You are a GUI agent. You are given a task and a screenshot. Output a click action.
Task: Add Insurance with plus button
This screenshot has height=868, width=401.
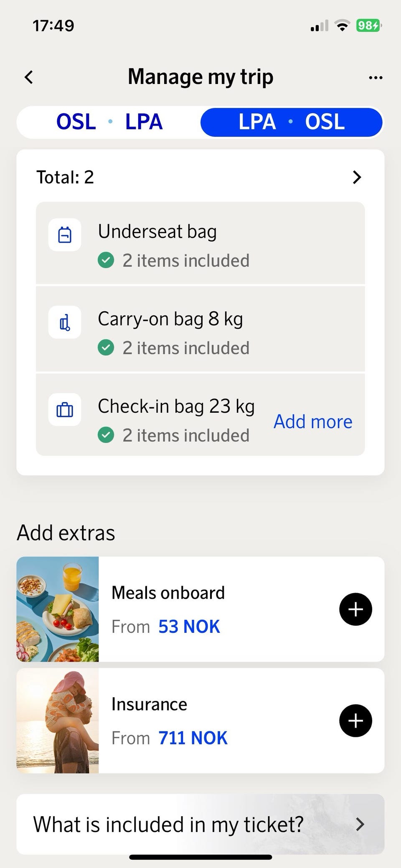(355, 721)
